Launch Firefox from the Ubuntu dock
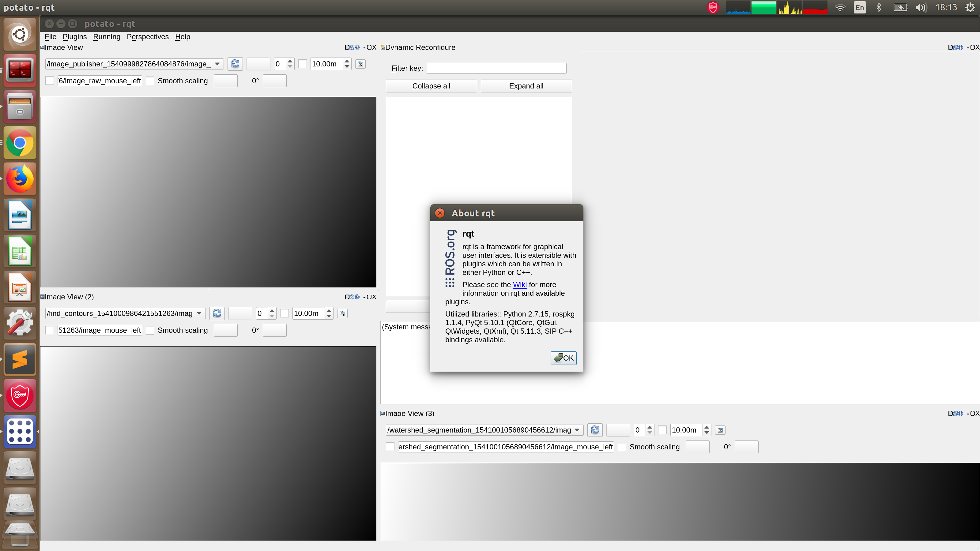The width and height of the screenshot is (980, 551). (x=19, y=179)
